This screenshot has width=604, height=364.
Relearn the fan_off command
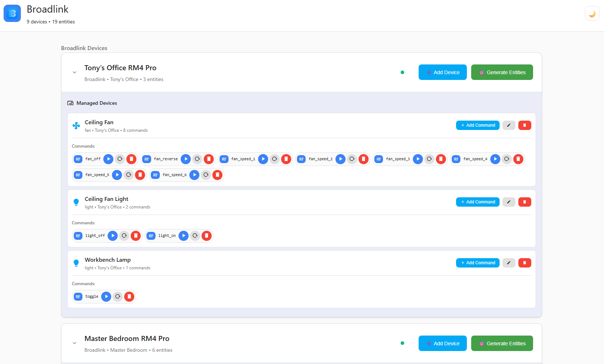(x=120, y=159)
